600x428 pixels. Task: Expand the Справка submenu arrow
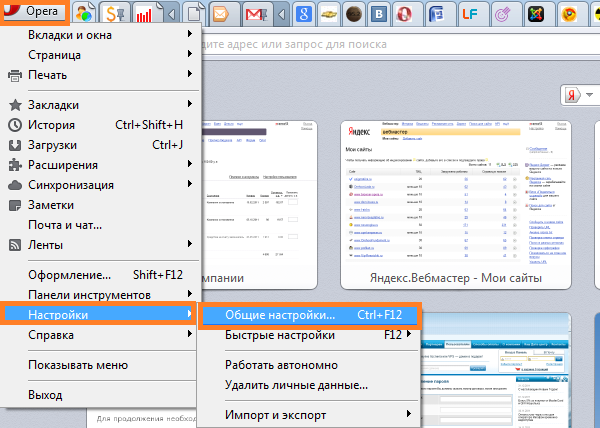[189, 334]
